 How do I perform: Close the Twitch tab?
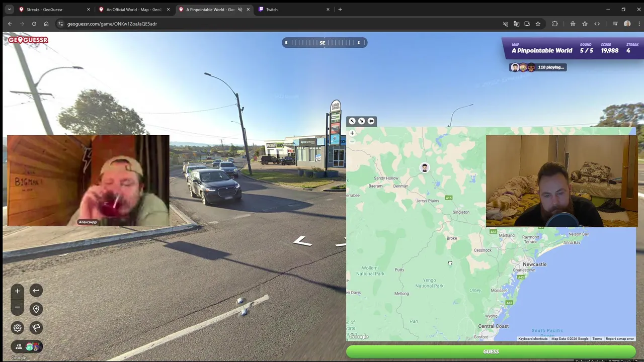point(328,10)
